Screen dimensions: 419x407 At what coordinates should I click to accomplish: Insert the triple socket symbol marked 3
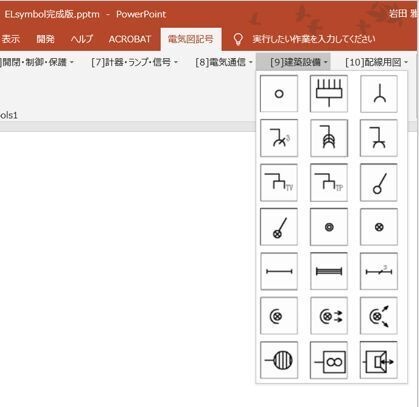point(279,138)
